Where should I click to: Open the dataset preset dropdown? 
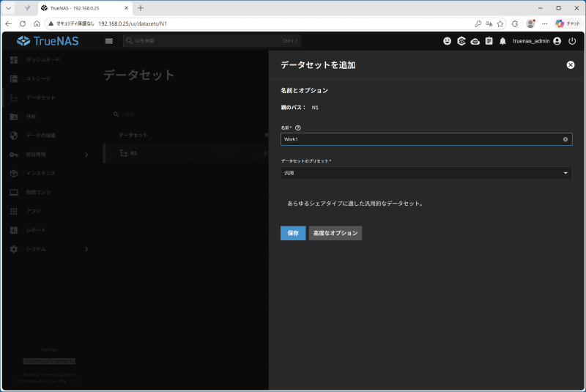pyautogui.click(x=426, y=173)
